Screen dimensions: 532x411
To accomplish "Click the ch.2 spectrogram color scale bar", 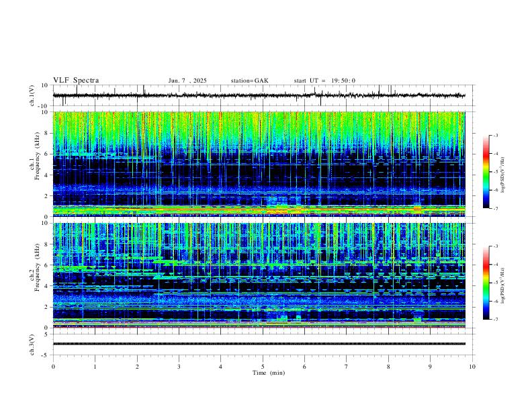I will (486, 283).
